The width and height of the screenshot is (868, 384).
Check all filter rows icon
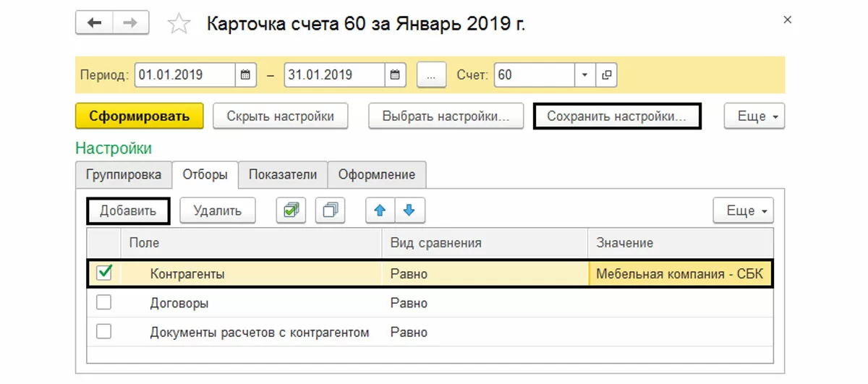point(291,210)
